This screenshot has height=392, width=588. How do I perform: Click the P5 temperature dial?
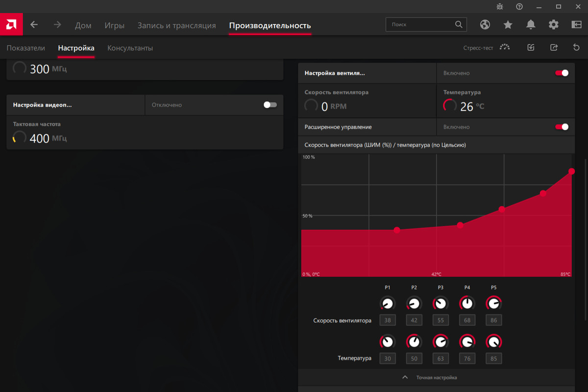point(493,342)
